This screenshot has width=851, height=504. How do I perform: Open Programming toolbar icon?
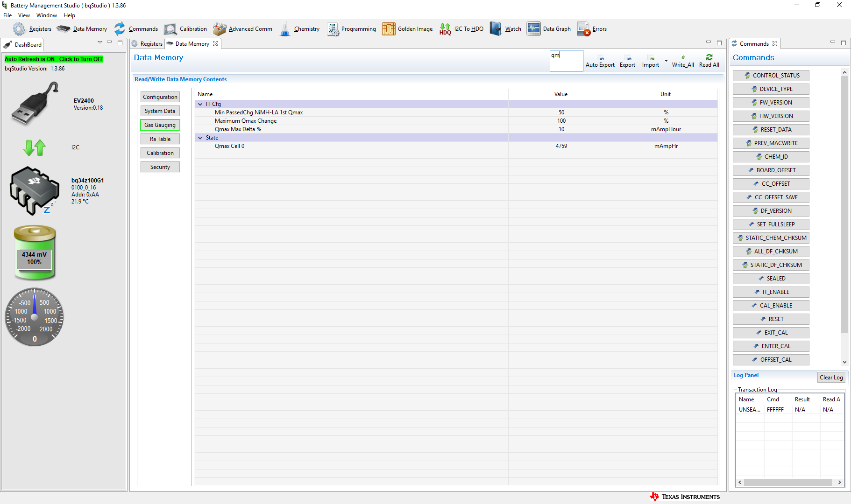point(333,29)
